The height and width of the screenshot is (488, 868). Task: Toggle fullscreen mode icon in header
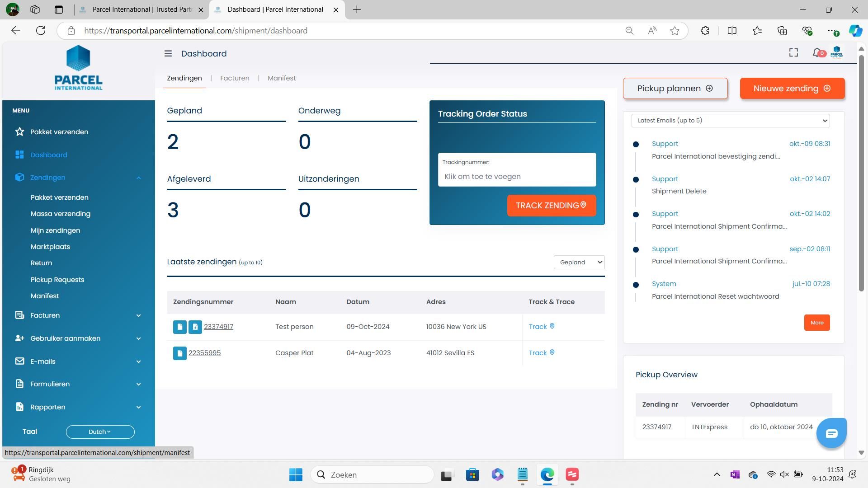793,53
